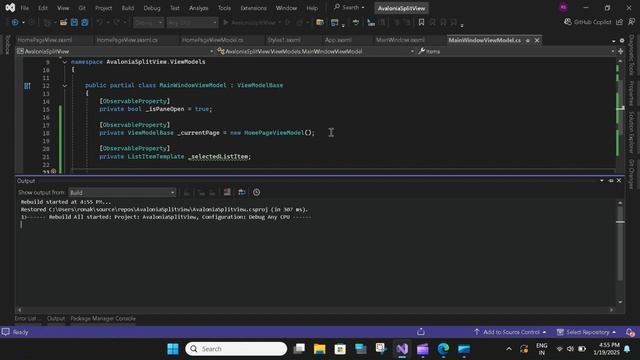
Task: Click Select Repository in status bar
Action: pos(587,332)
